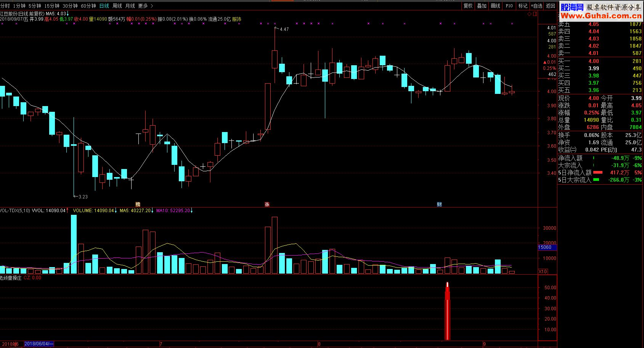Click the 3.23 low price annotation

[x=83, y=197]
